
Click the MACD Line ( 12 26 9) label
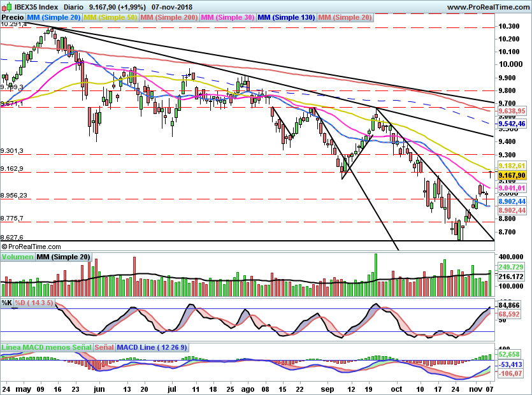point(152,347)
